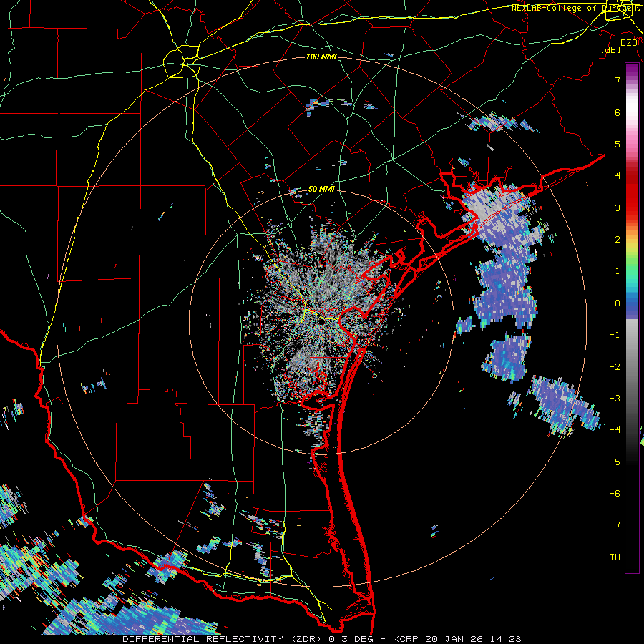Click the scale value 5 on the legend

(618, 144)
